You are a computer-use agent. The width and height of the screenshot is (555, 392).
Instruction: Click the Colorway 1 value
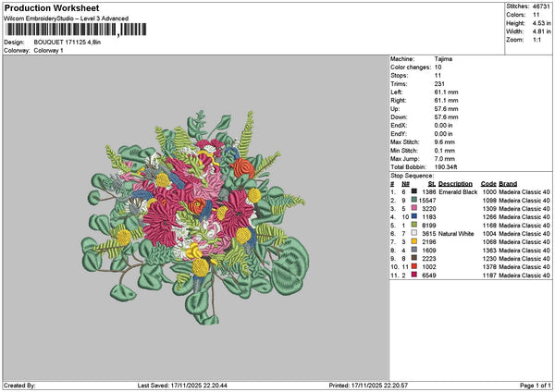(x=48, y=51)
